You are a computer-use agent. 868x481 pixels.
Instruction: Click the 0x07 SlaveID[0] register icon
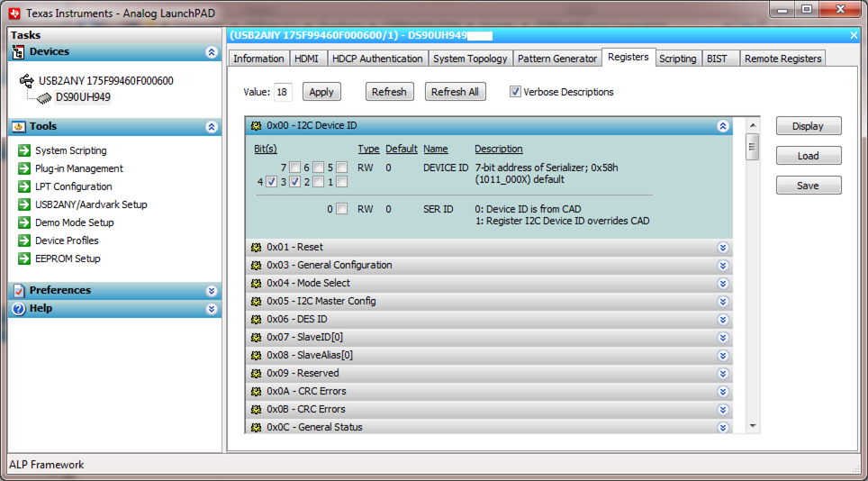(256, 337)
